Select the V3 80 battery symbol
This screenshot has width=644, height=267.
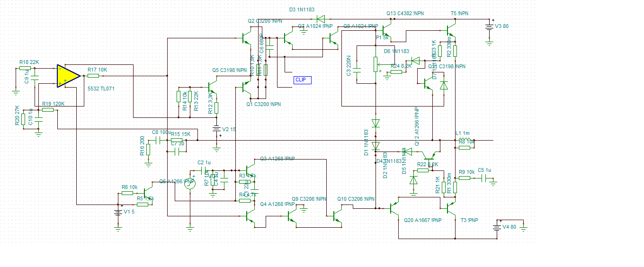[490, 27]
